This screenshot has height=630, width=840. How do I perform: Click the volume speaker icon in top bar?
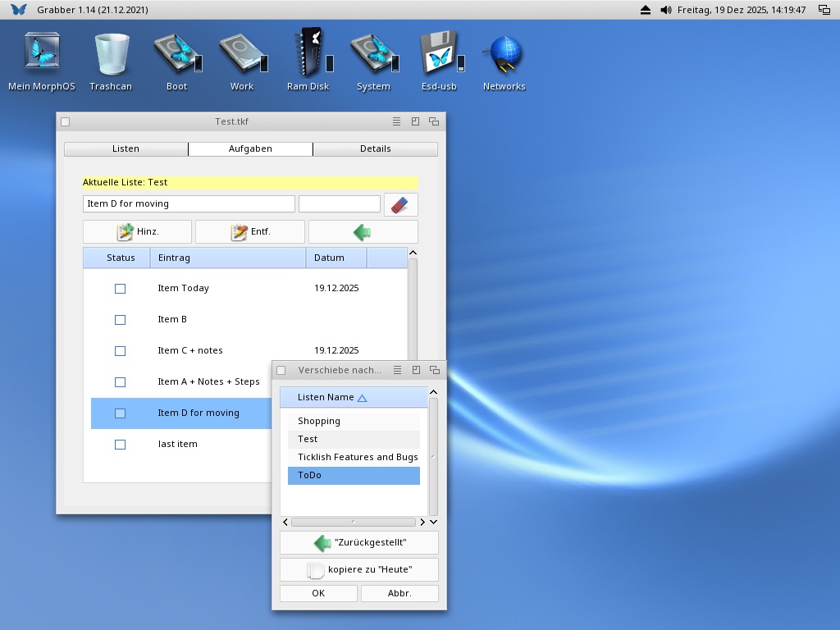[x=665, y=10]
